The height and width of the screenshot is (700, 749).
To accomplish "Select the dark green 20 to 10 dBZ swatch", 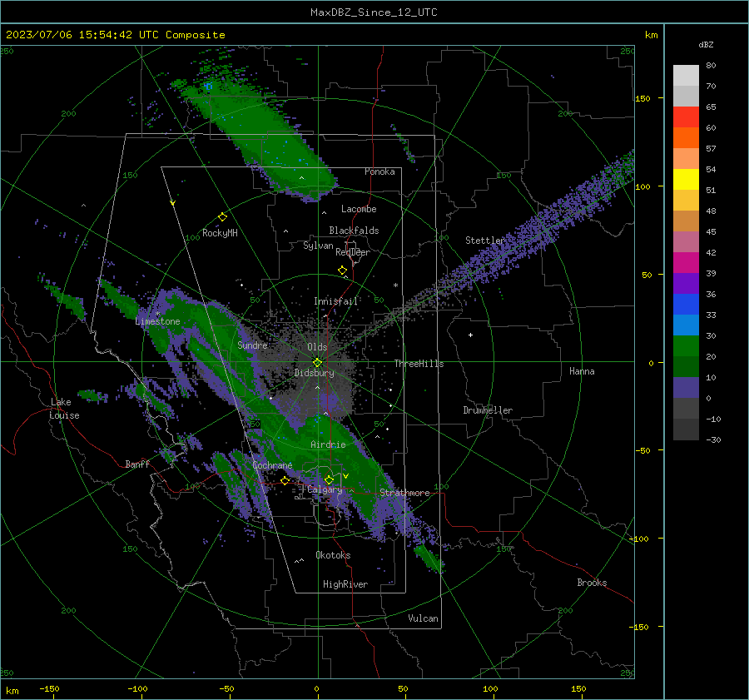I will (x=686, y=366).
